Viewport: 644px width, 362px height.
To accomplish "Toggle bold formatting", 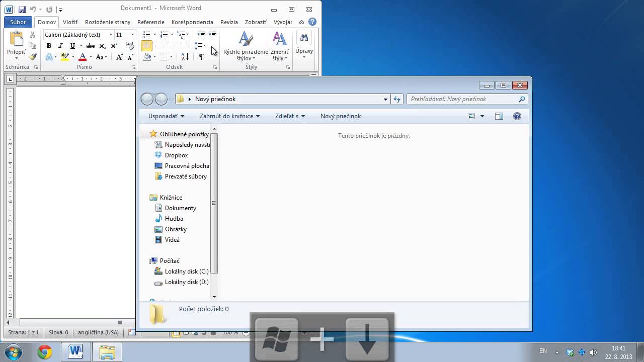I will tap(49, 46).
